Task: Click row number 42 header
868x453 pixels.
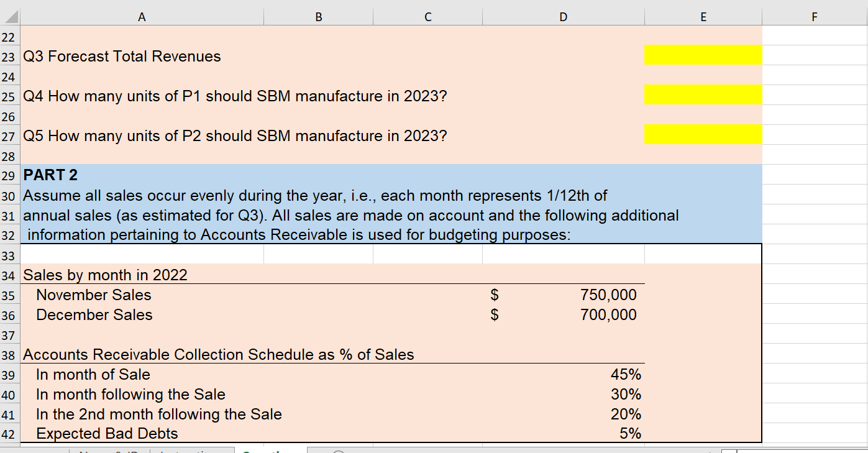Action: click(11, 433)
